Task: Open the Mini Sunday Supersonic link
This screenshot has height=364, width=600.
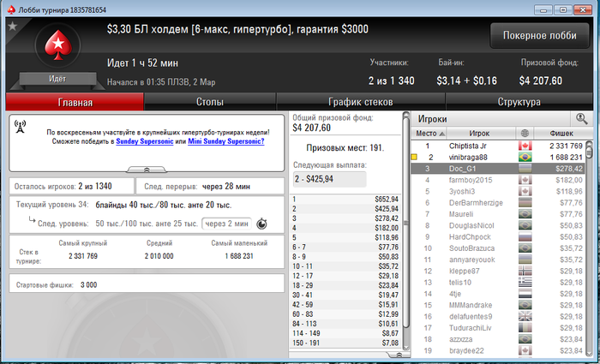Action: point(225,141)
